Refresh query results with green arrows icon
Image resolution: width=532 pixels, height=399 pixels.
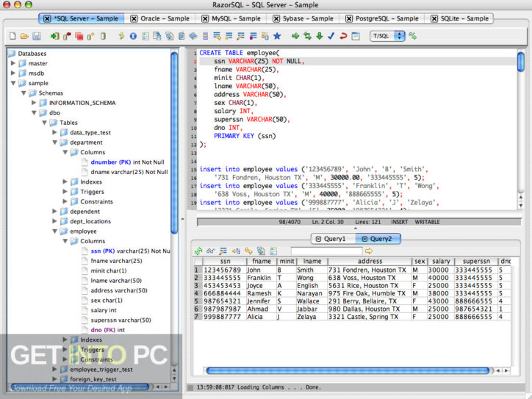(x=198, y=251)
